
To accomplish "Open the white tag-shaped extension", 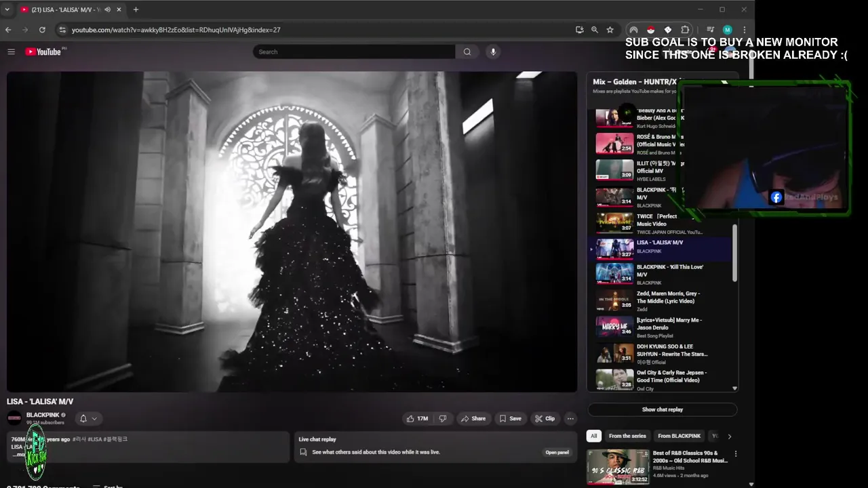I will point(667,30).
